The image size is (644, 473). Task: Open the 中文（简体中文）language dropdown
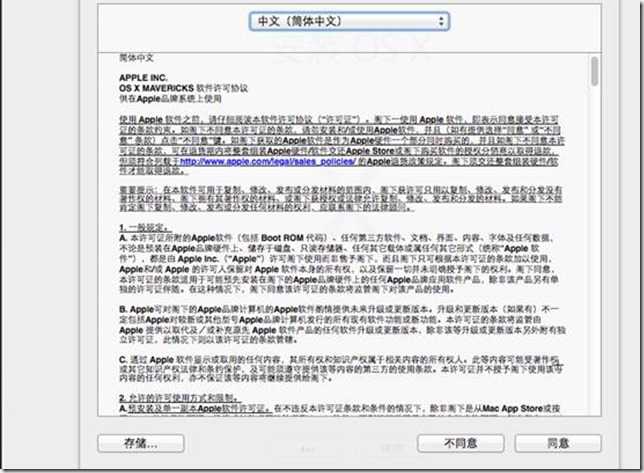349,21
